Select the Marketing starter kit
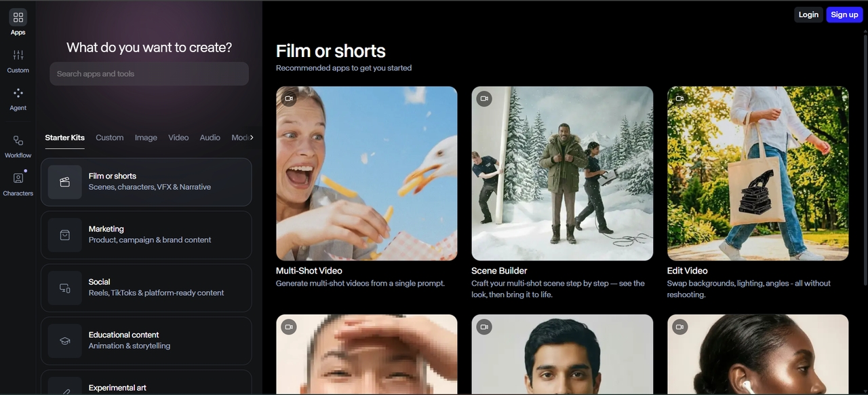This screenshot has width=868, height=395. (x=146, y=235)
